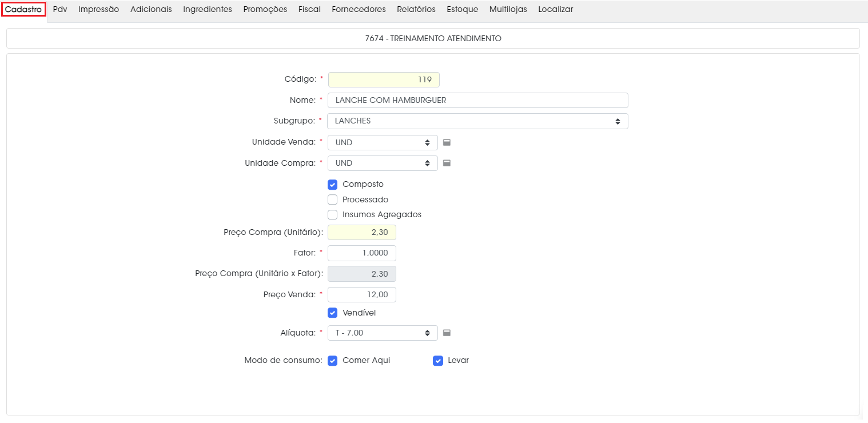View the Relatórios tab
This screenshot has height=423, width=868.
pyautogui.click(x=416, y=9)
